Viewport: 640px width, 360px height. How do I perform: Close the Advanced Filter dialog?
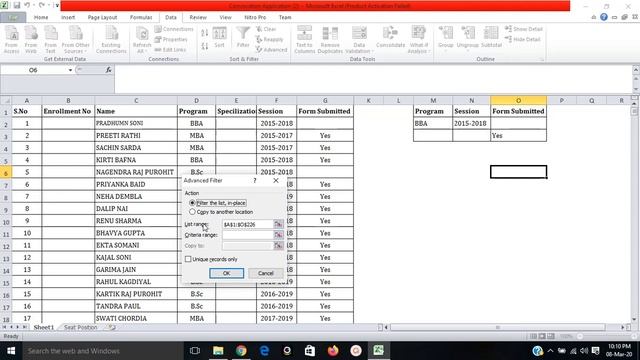(x=276, y=180)
